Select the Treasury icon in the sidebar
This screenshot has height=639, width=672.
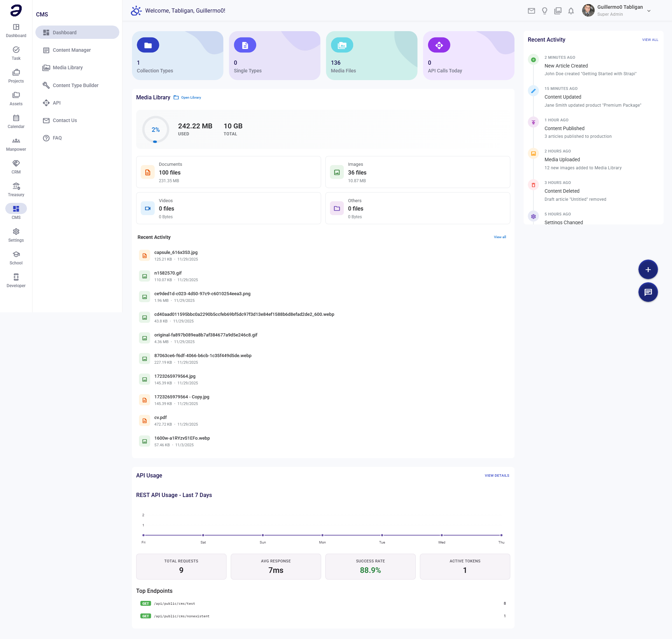point(16,186)
